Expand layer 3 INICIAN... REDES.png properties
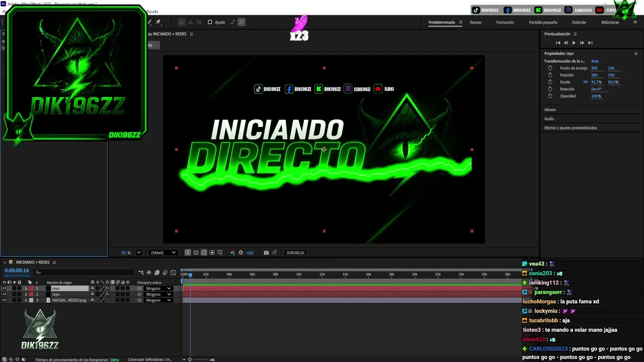This screenshot has width=644, height=362. coord(26,300)
